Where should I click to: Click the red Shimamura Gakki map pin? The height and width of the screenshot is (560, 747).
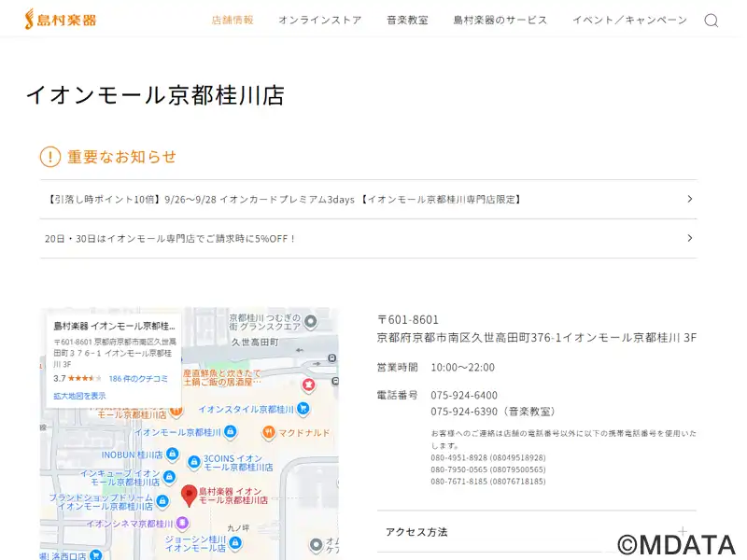189,495
